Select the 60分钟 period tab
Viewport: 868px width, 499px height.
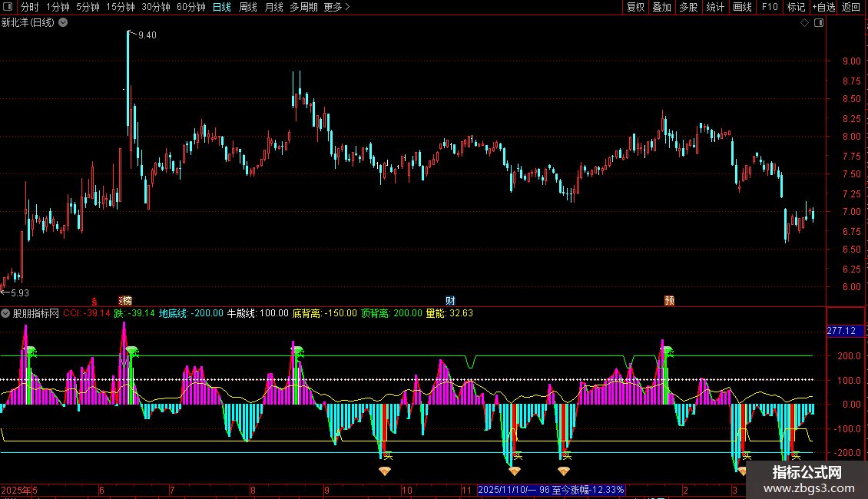click(190, 7)
